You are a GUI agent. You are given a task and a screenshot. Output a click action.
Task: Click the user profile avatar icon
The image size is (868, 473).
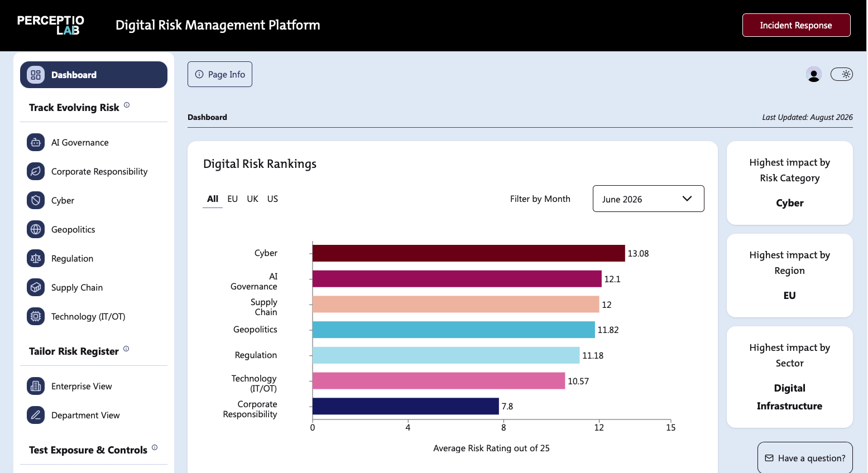pos(814,74)
